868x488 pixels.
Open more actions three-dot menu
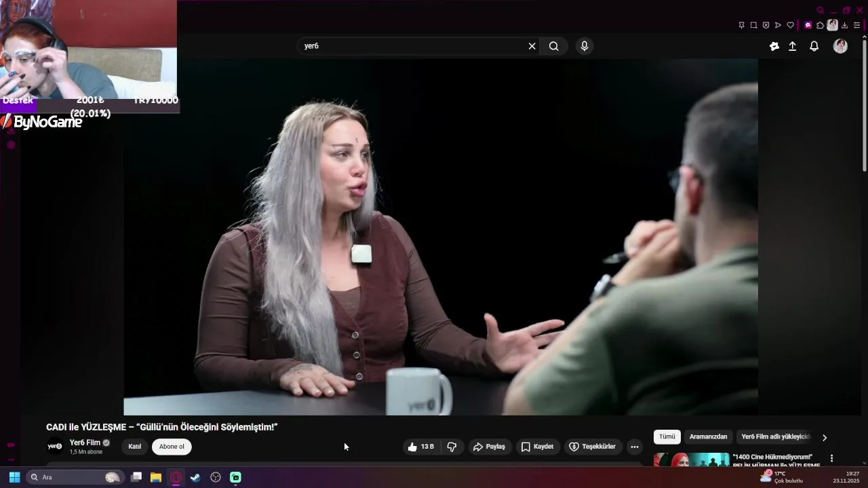coord(635,447)
